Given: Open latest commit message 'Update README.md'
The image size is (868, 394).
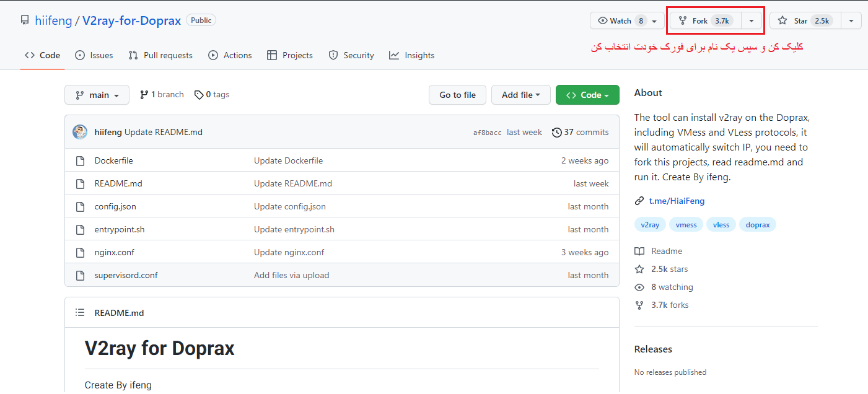Looking at the screenshot, I should (x=164, y=132).
